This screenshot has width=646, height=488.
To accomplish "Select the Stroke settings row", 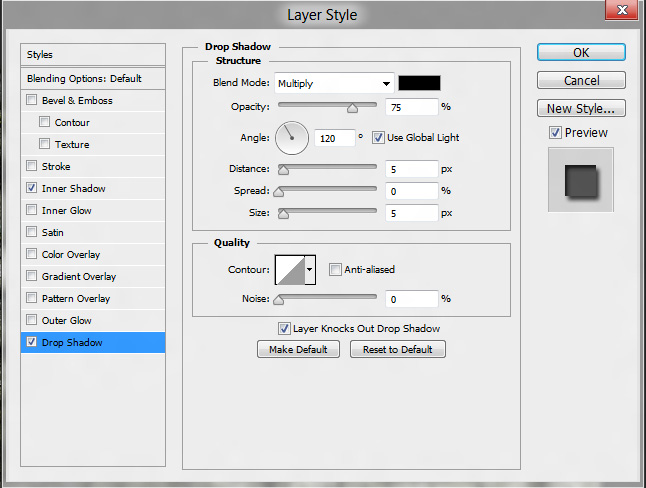I will point(93,166).
